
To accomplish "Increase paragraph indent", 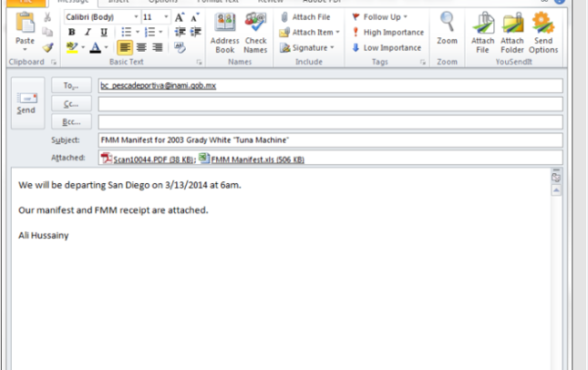I will (195, 32).
